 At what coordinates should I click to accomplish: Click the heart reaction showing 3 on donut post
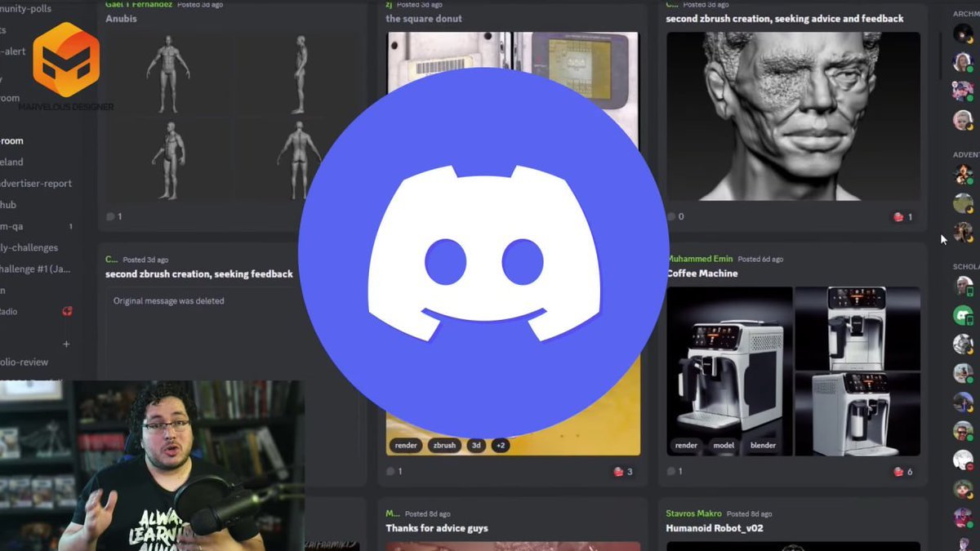click(619, 471)
